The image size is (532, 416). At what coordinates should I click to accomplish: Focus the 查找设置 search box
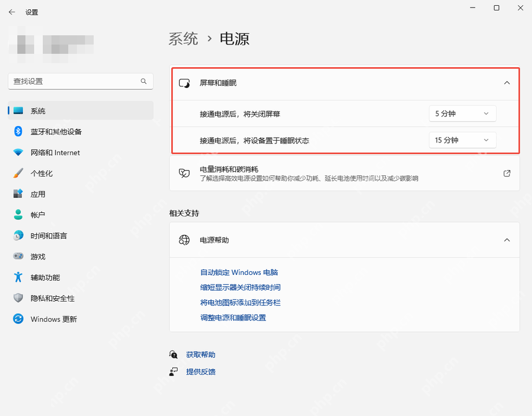click(x=81, y=81)
